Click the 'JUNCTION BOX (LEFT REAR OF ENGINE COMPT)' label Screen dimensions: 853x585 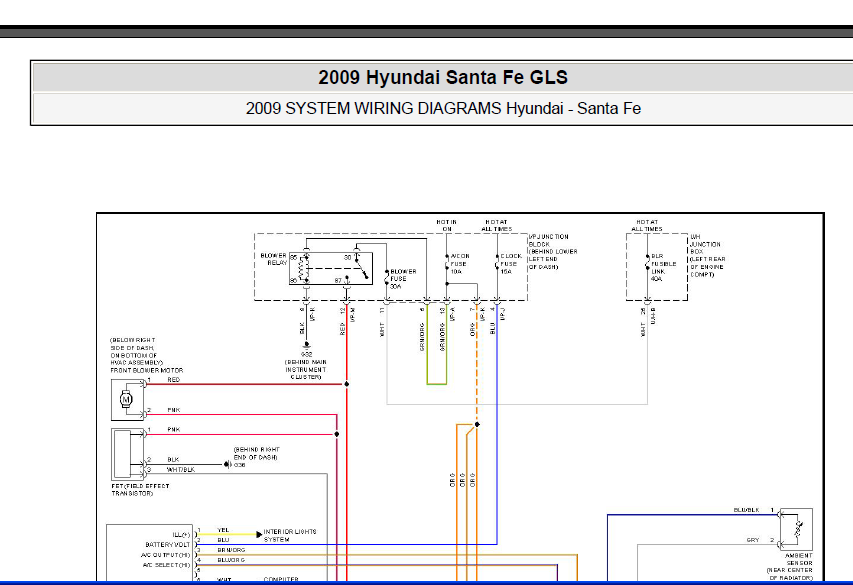click(707, 256)
